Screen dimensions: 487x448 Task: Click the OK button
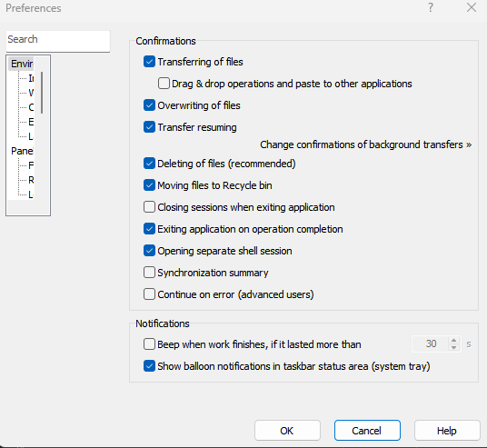287,431
